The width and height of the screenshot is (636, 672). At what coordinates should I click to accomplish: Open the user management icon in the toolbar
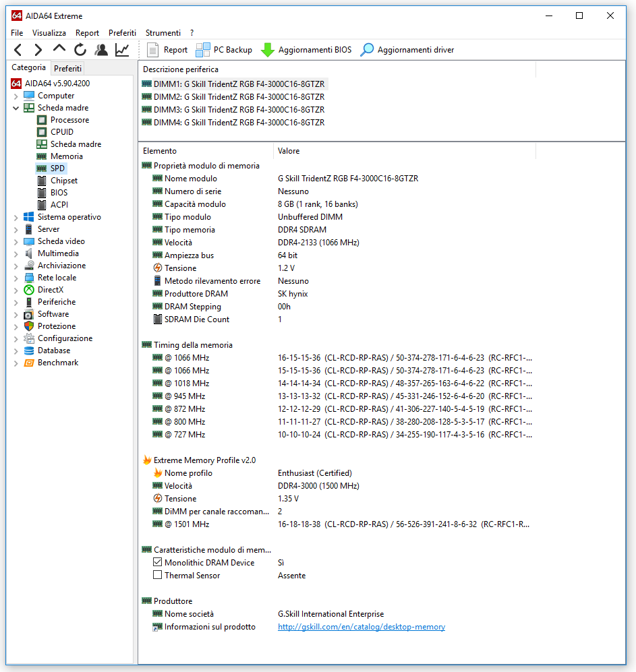click(101, 50)
